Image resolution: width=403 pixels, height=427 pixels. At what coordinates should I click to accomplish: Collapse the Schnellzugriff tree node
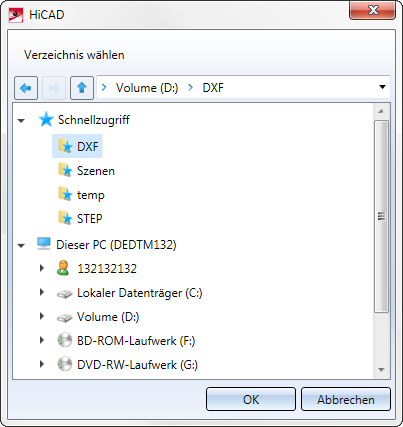tap(21, 121)
